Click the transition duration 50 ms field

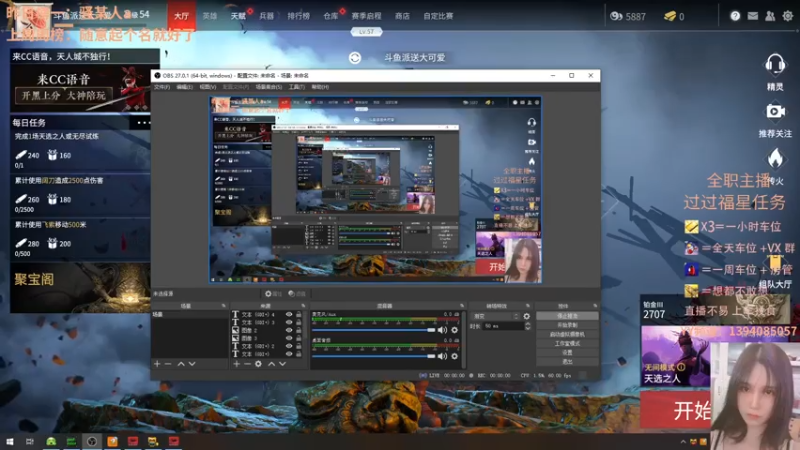tap(503, 326)
